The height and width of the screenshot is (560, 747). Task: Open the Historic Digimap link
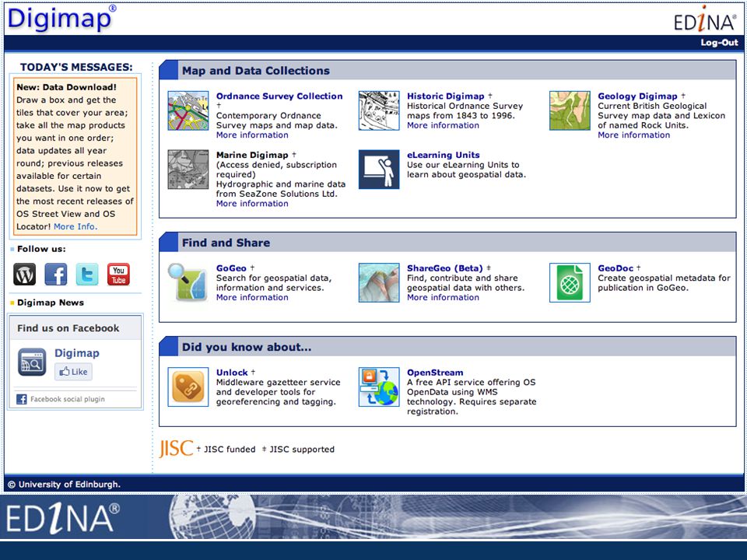(x=445, y=96)
